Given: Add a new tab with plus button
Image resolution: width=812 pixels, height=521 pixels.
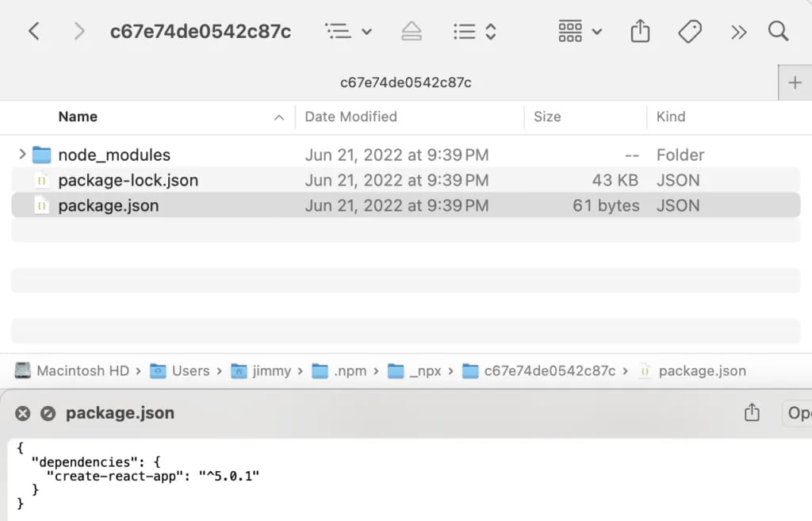Looking at the screenshot, I should (x=795, y=82).
